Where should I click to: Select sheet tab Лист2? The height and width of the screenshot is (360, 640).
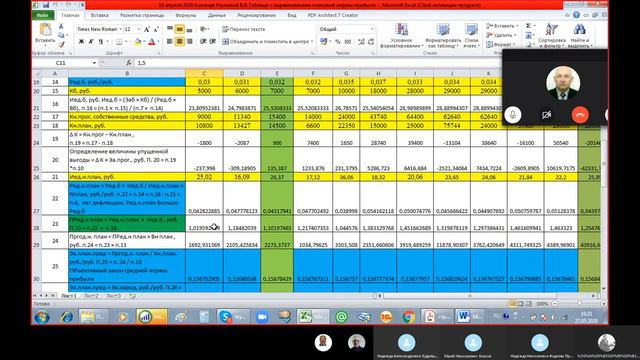[x=91, y=296]
